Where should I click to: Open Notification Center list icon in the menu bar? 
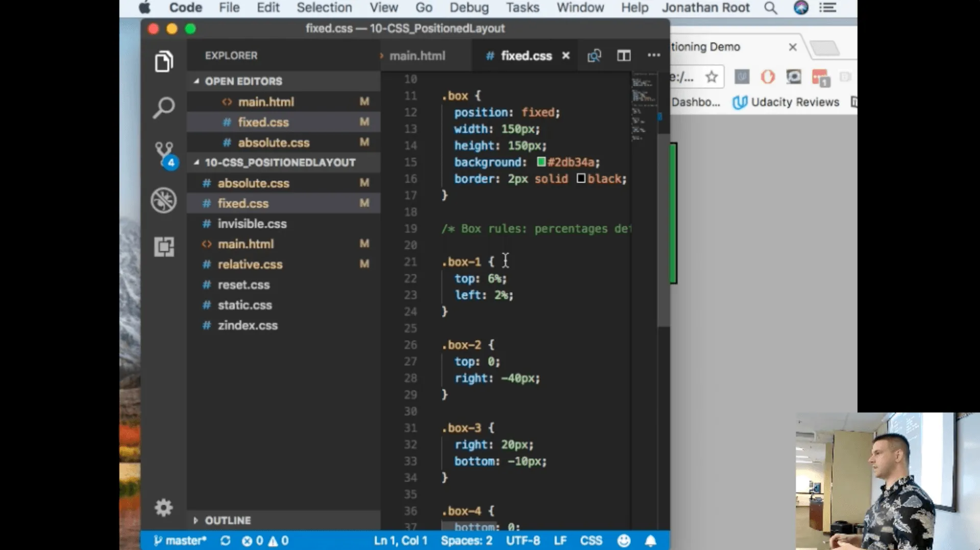pos(828,8)
